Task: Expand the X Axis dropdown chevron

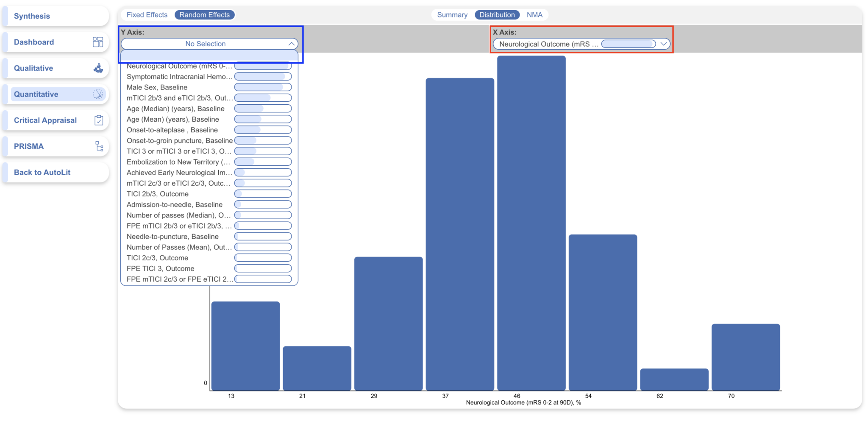Action: coord(662,43)
